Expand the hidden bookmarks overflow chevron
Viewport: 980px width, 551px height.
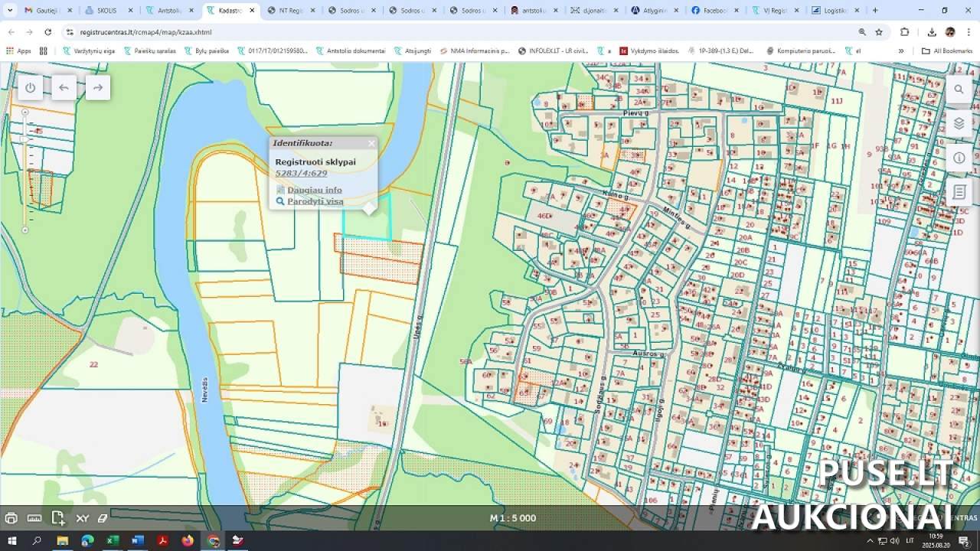pyautogui.click(x=900, y=51)
